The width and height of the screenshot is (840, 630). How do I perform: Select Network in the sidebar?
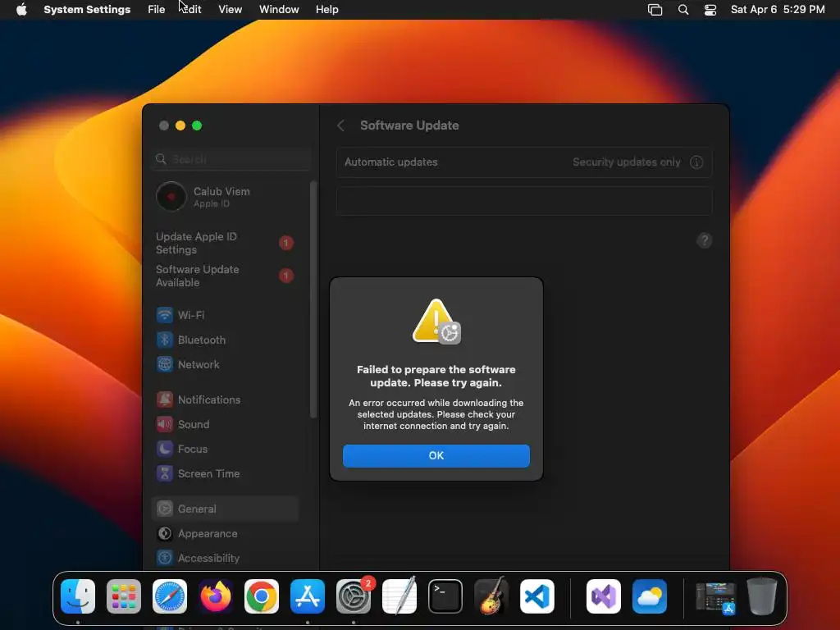(x=225, y=364)
